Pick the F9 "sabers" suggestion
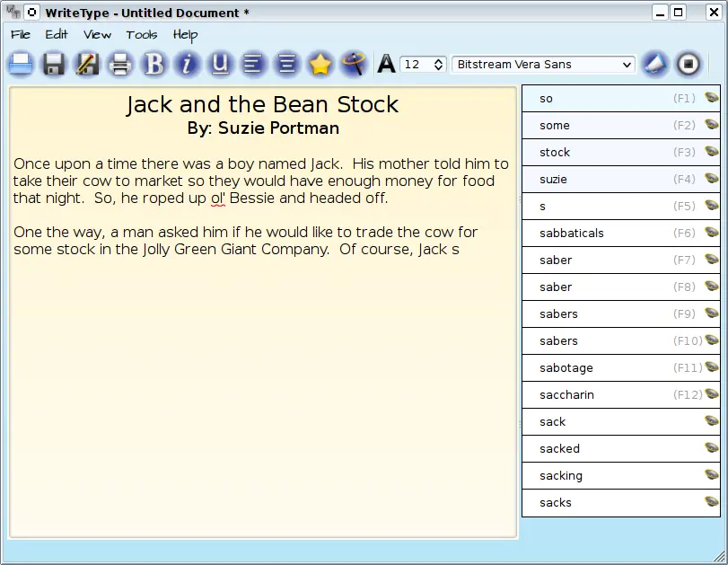 621,314
